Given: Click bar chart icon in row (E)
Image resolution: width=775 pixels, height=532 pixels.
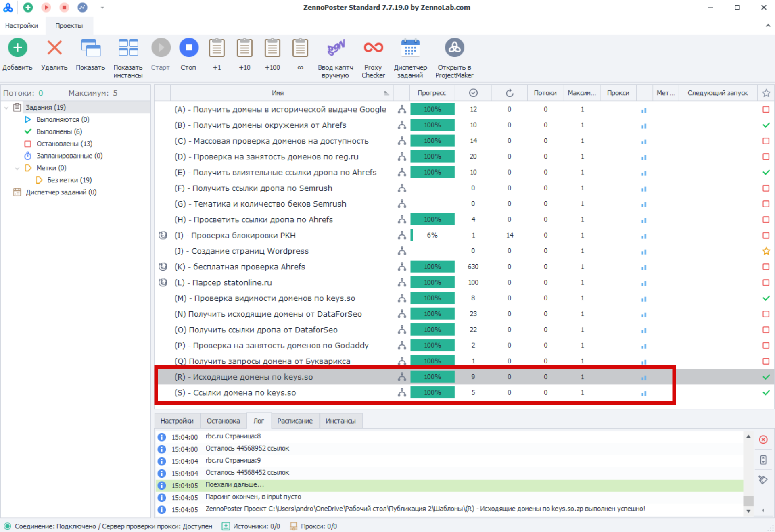Looking at the screenshot, I should (x=644, y=173).
